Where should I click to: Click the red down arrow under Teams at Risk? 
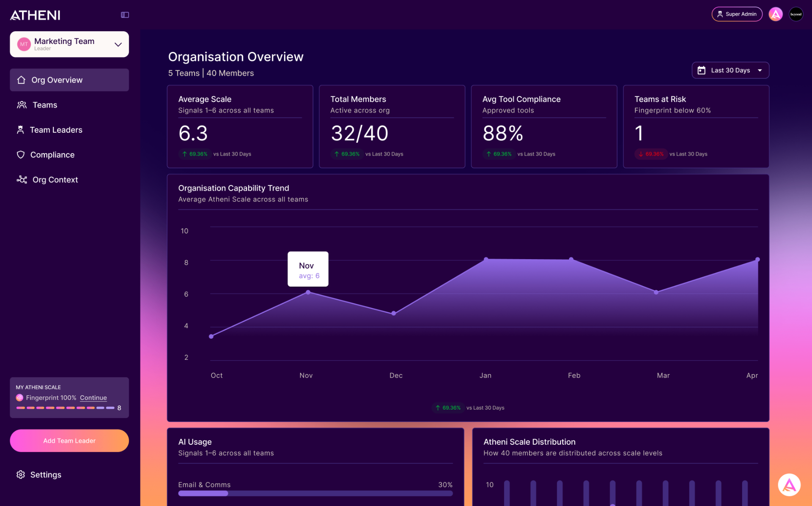pyautogui.click(x=641, y=154)
